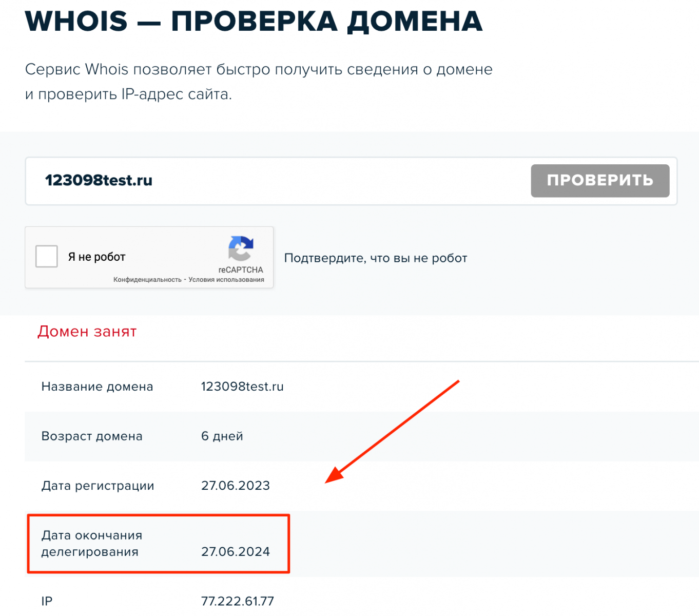Select the 'Дата регистрации' row label

[98, 486]
